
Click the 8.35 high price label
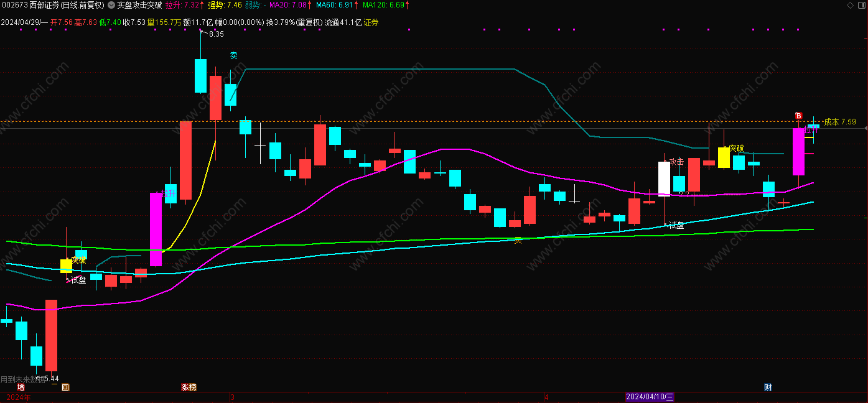coord(216,34)
